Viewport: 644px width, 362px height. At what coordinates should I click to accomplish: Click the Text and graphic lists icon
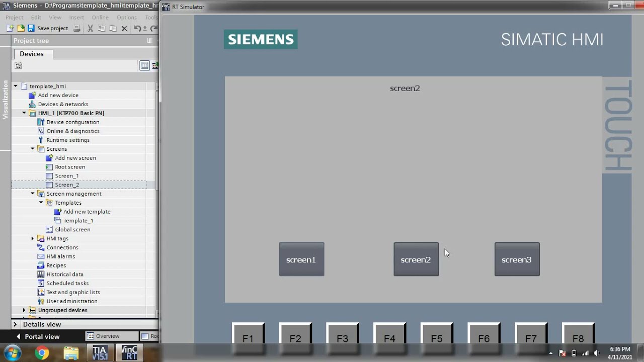tap(41, 292)
